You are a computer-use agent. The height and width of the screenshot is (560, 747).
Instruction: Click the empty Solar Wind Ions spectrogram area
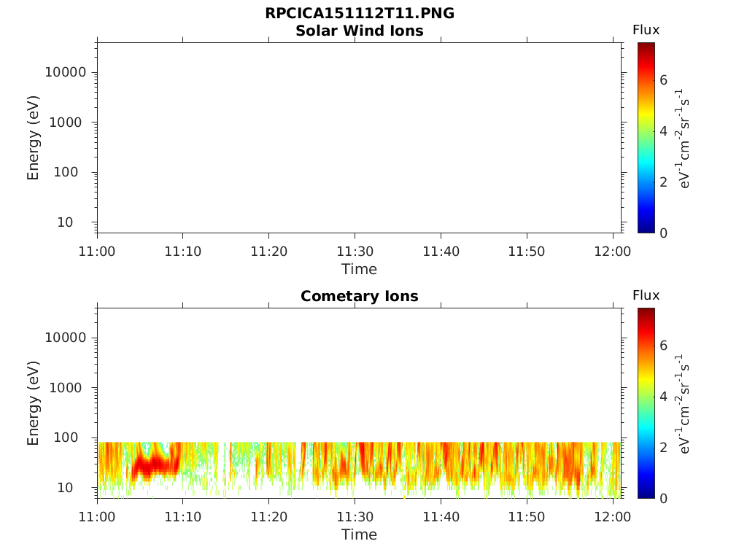(x=359, y=138)
